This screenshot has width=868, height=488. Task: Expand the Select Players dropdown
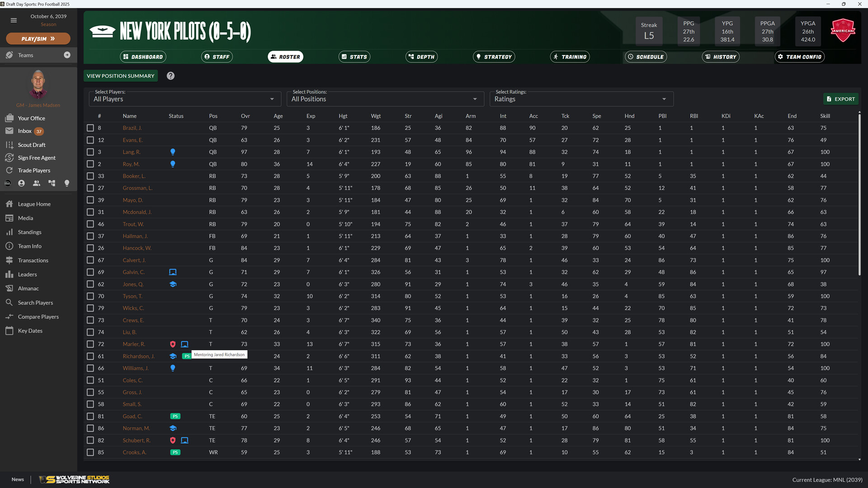click(x=184, y=99)
